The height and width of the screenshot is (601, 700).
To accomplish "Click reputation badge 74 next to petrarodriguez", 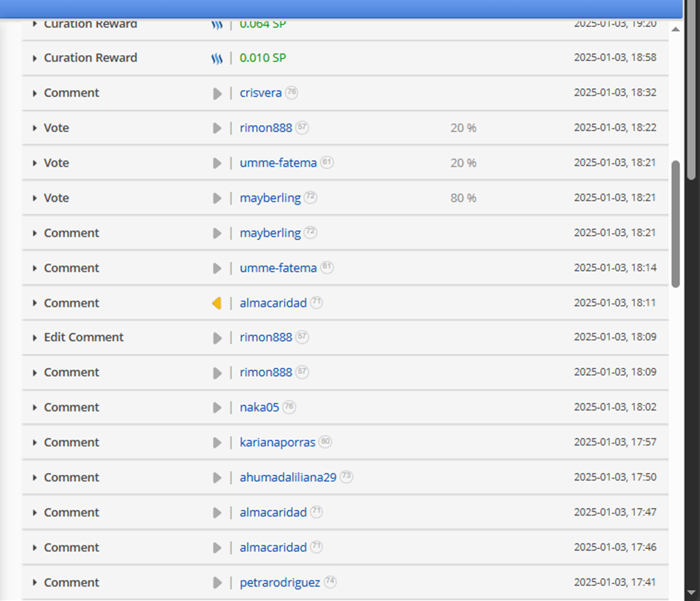I will (x=330, y=582).
